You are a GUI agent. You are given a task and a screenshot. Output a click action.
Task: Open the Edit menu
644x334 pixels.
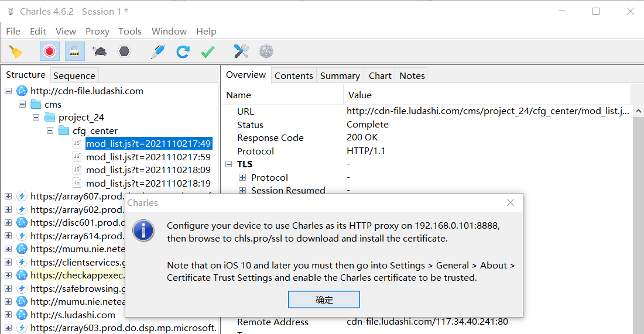point(38,32)
